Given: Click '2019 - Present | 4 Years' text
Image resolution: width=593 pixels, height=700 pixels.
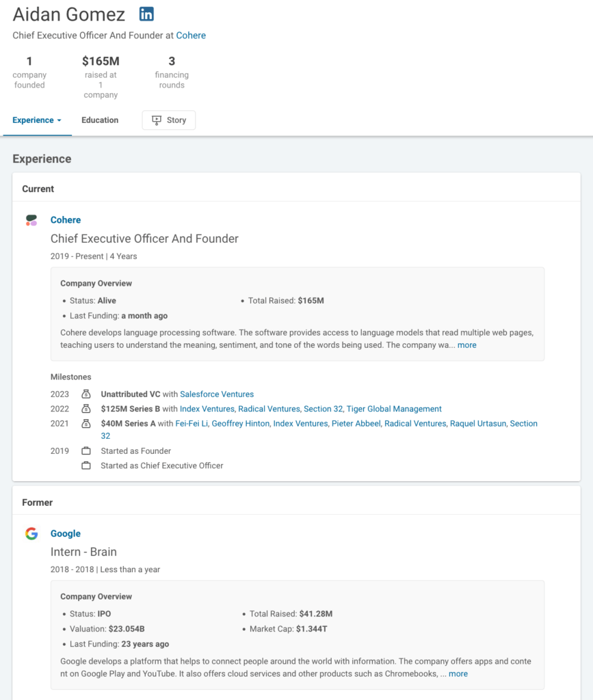Looking at the screenshot, I should [94, 256].
